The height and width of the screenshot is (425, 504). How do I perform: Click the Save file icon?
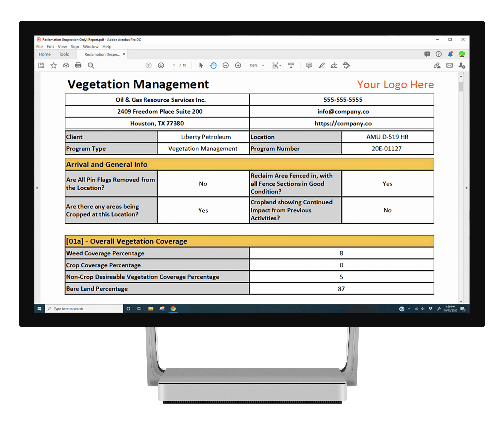42,65
